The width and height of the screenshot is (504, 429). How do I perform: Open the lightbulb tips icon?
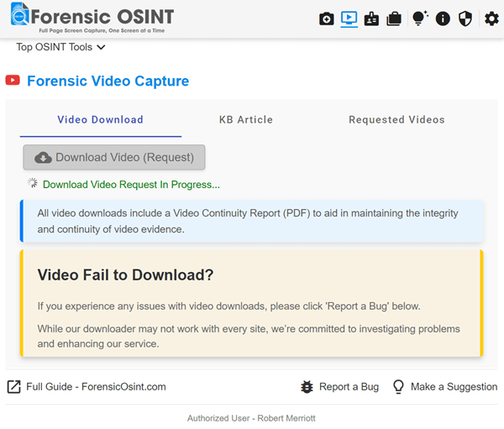click(x=420, y=18)
